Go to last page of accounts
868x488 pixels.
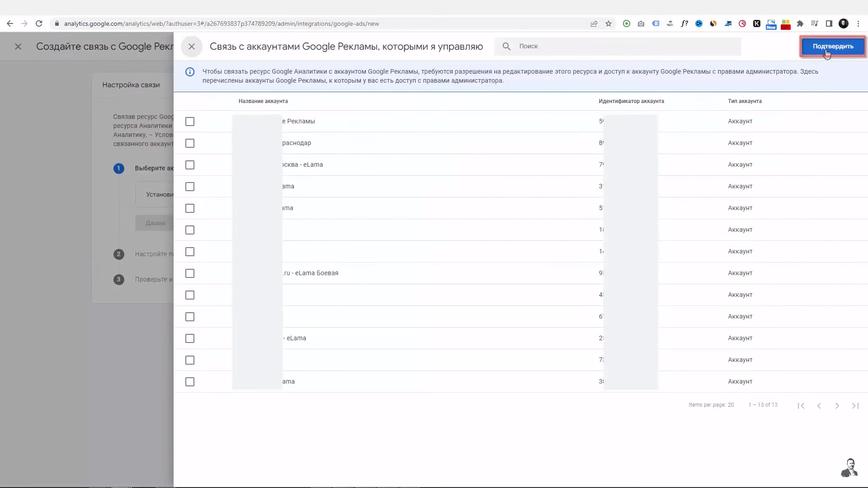pos(855,405)
